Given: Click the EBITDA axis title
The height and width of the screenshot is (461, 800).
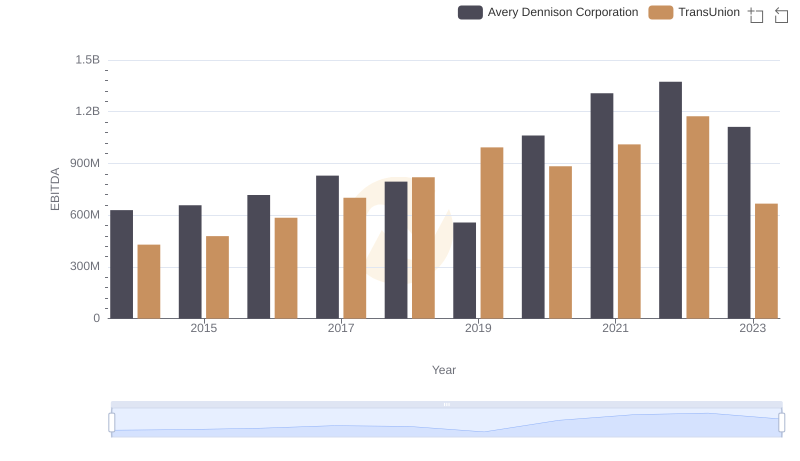Looking at the screenshot, I should click(55, 189).
